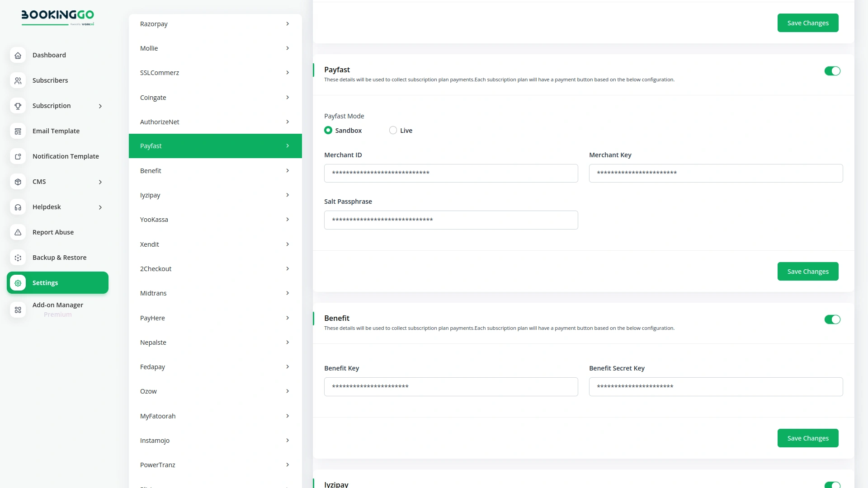Screen dimensions: 868x488
Task: Click the Dashboard home icon
Action: [x=18, y=55]
